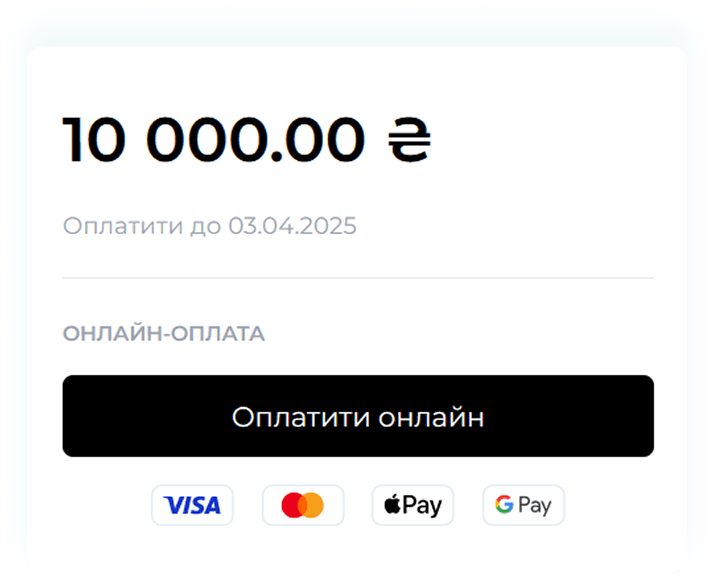Click the 03.04.2025 date
Image resolution: width=714 pixels, height=581 pixels.
292,226
